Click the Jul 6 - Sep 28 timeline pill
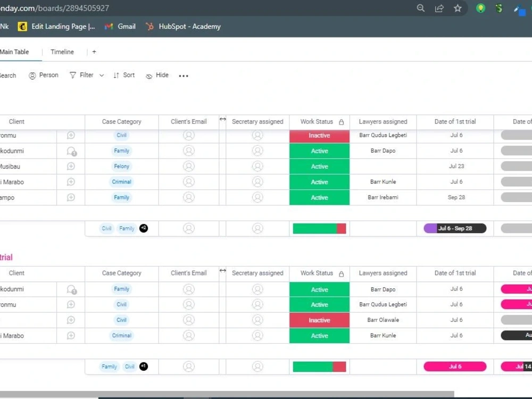532x399 pixels. click(455, 228)
